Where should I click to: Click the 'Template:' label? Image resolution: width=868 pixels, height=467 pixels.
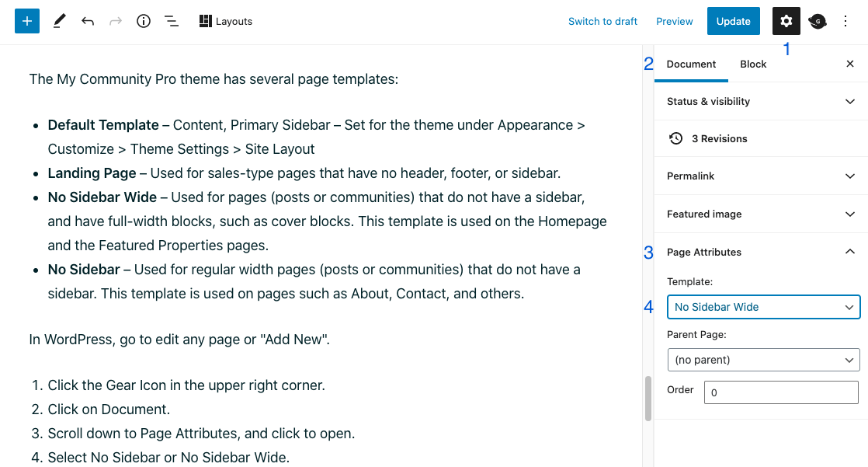(x=689, y=281)
